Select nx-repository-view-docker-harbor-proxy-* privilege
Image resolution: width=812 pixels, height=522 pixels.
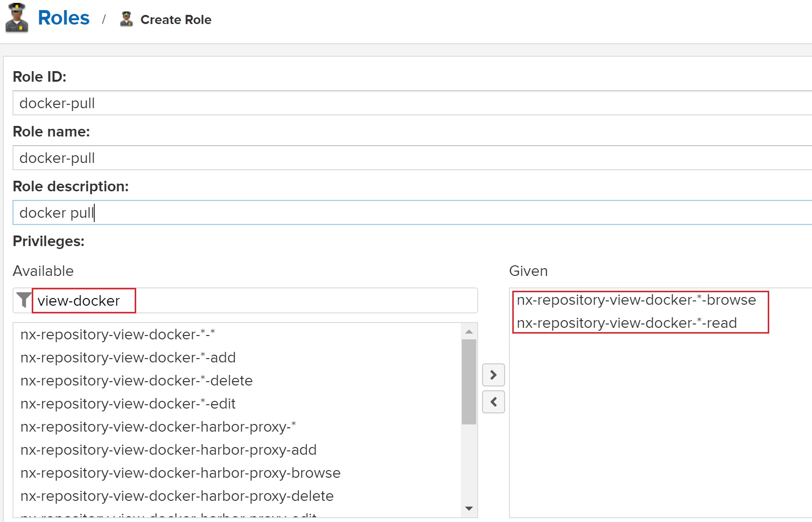click(238, 427)
